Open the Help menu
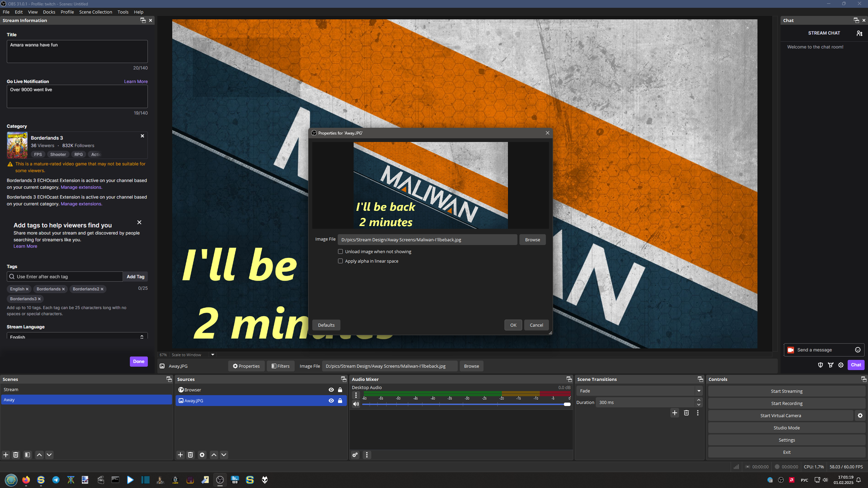 pos(139,12)
